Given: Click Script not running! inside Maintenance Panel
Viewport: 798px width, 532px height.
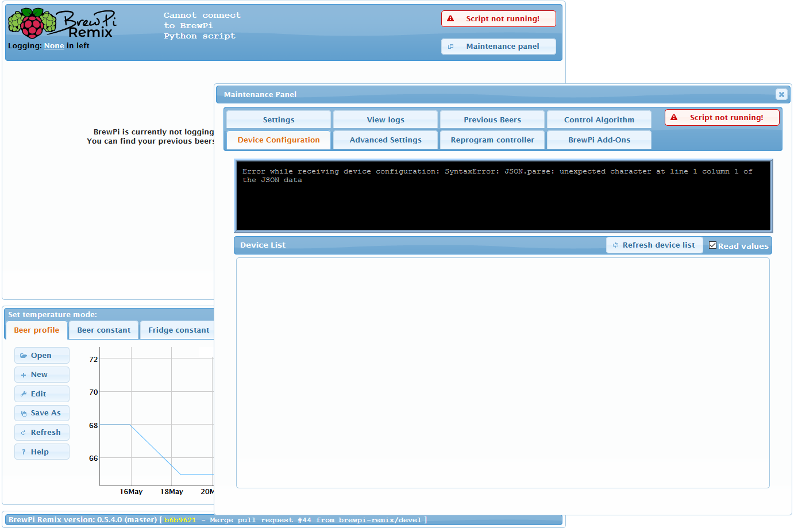Looking at the screenshot, I should [722, 117].
